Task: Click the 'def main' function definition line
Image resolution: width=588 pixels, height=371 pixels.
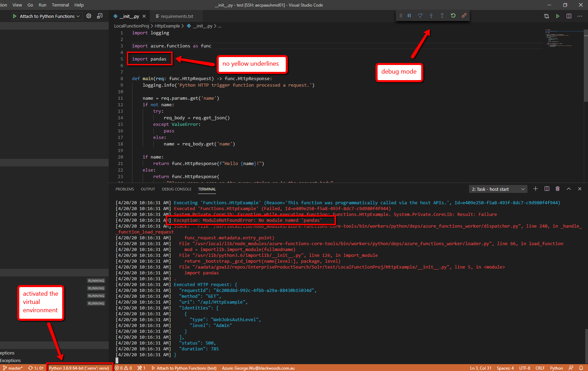Action: pos(202,78)
